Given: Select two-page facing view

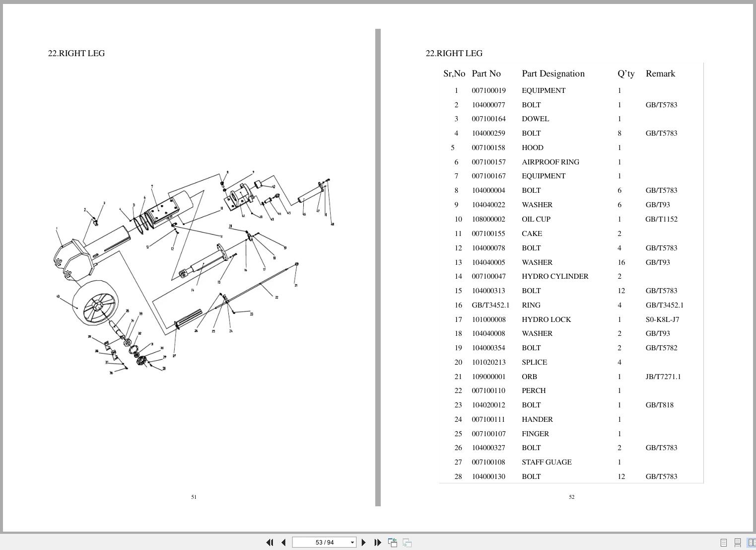Looking at the screenshot, I should coord(751,543).
